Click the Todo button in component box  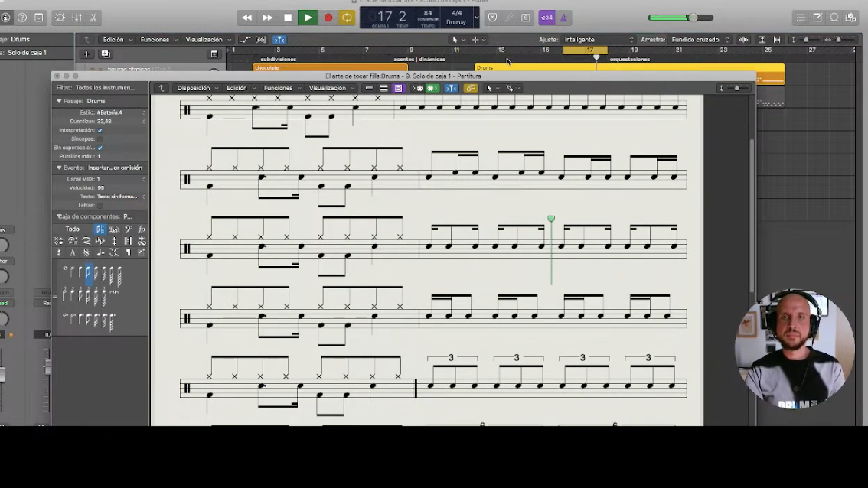73,229
